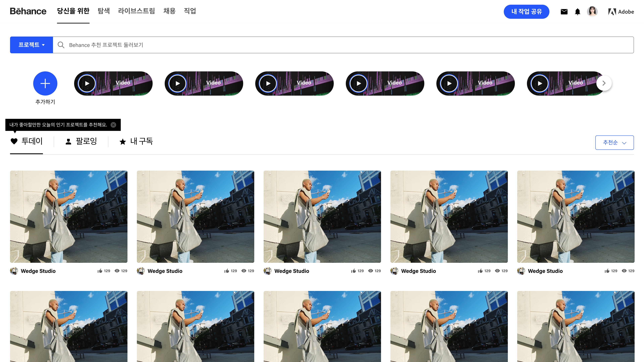Click the blue + 추가하기 icon

tap(45, 83)
